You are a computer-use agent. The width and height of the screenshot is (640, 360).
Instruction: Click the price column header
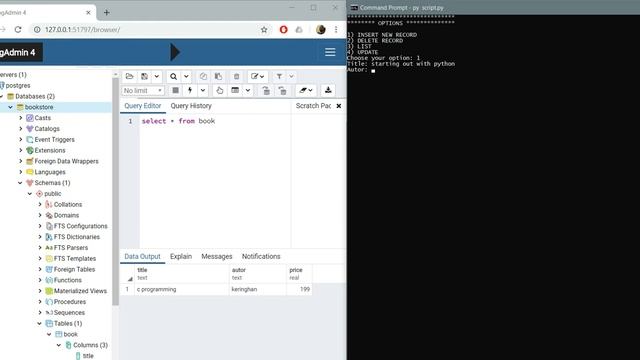tap(299, 274)
